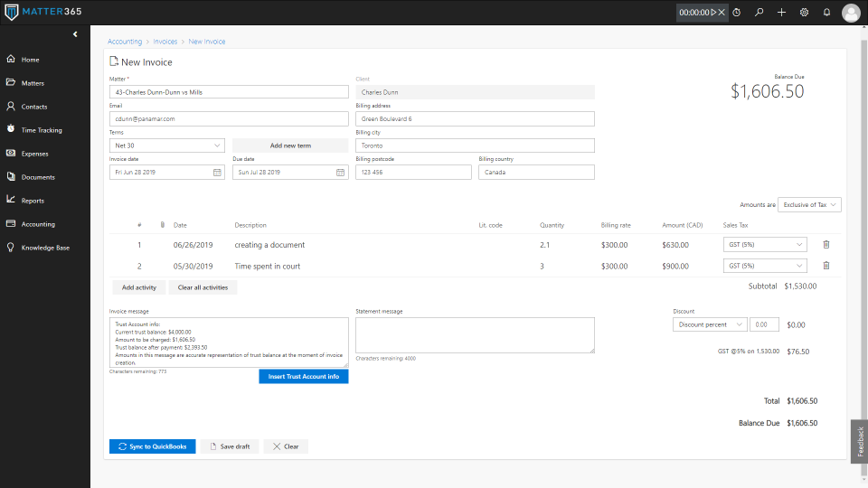This screenshot has height=488, width=868.
Task: Click the Sync to QuickBooks button
Action: coord(152,446)
